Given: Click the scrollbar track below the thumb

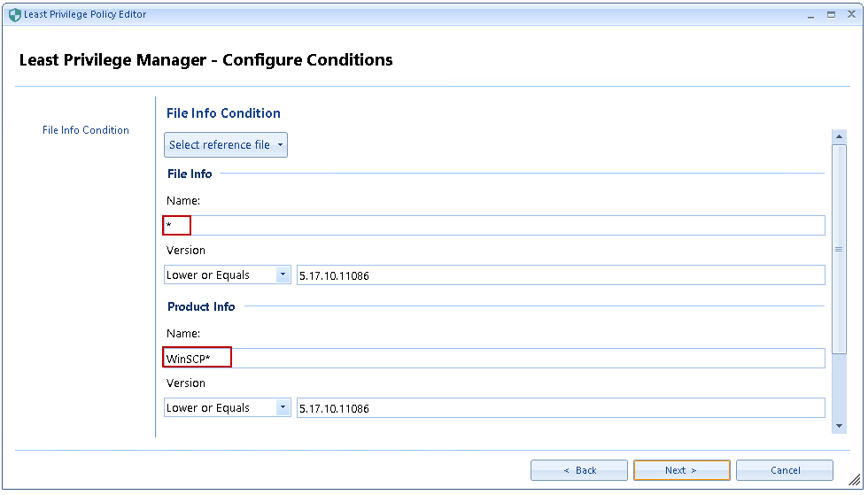Looking at the screenshot, I should [x=839, y=388].
